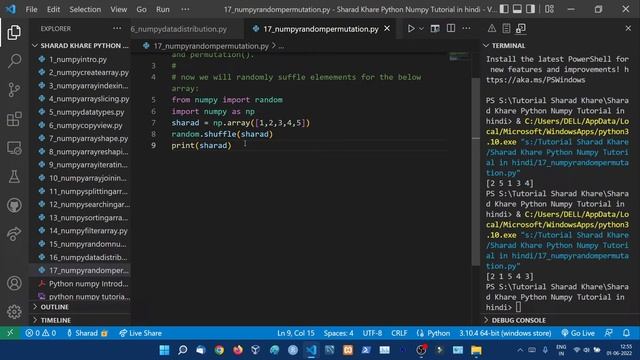Open Customize Layout button
Screen dimensions: 640x360
(x=549, y=9)
